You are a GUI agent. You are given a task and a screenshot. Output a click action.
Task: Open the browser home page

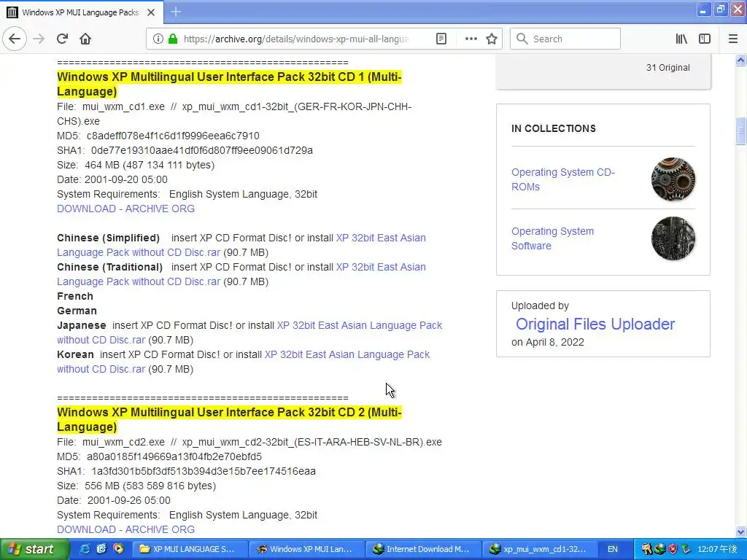click(85, 39)
